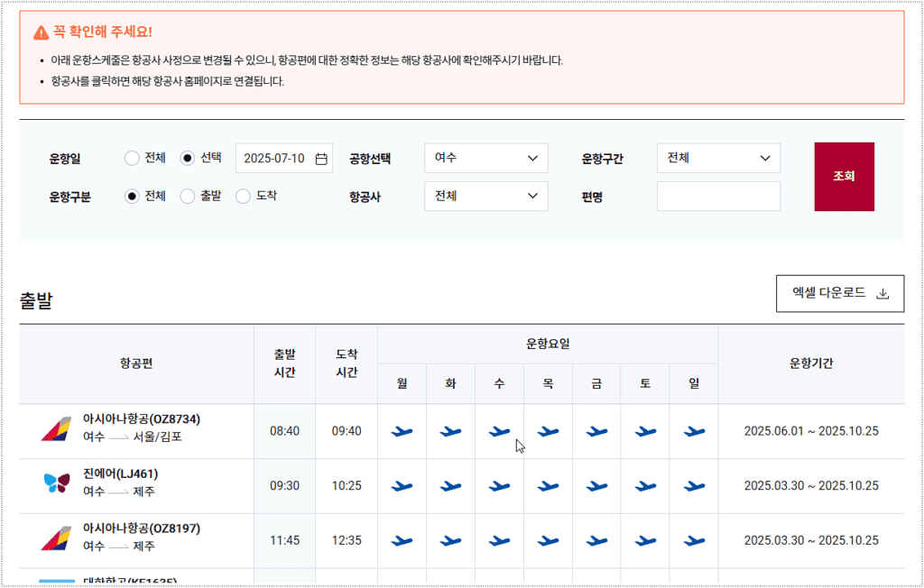Click the 토 airplane icon for LJ461

(x=645, y=486)
